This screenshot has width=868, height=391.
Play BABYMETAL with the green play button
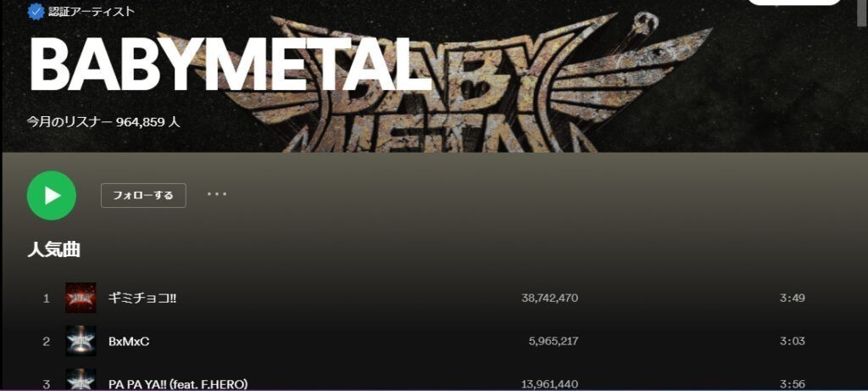click(x=52, y=195)
